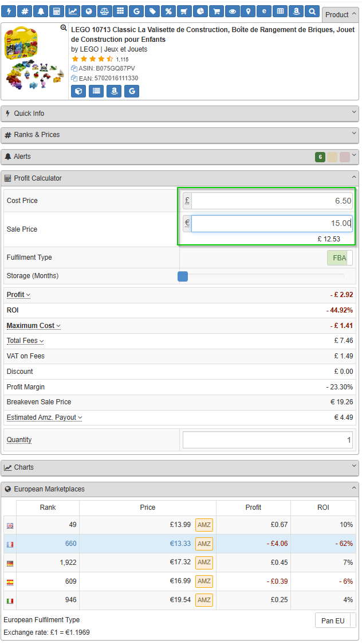The image size is (362, 644).
Task: Click the map pin toolbar icon
Action: pyautogui.click(x=249, y=11)
